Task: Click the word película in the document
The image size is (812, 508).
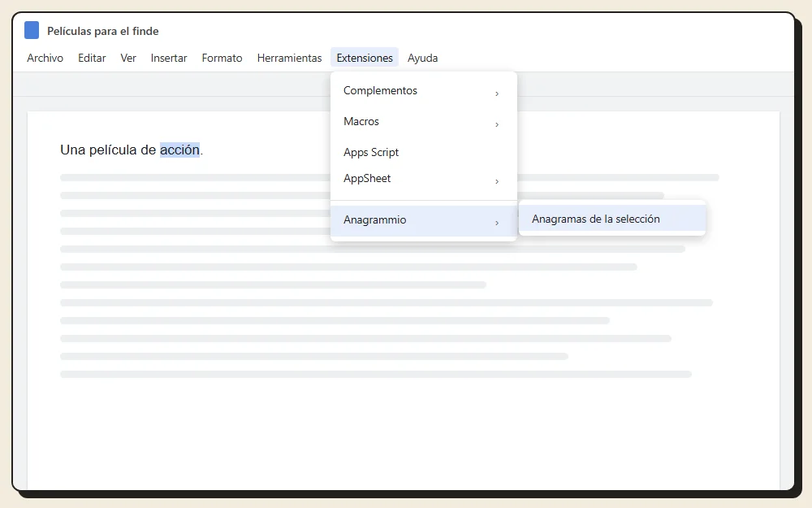Action: (x=113, y=150)
